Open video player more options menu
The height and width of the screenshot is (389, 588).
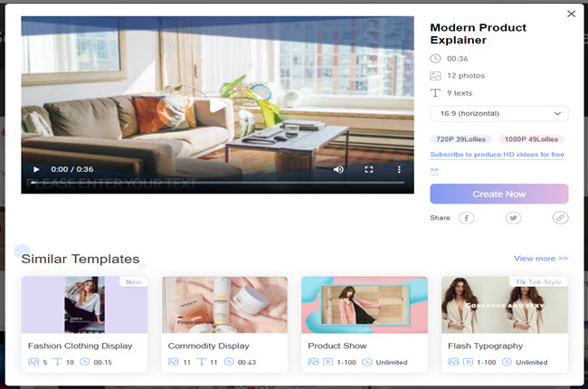399,169
